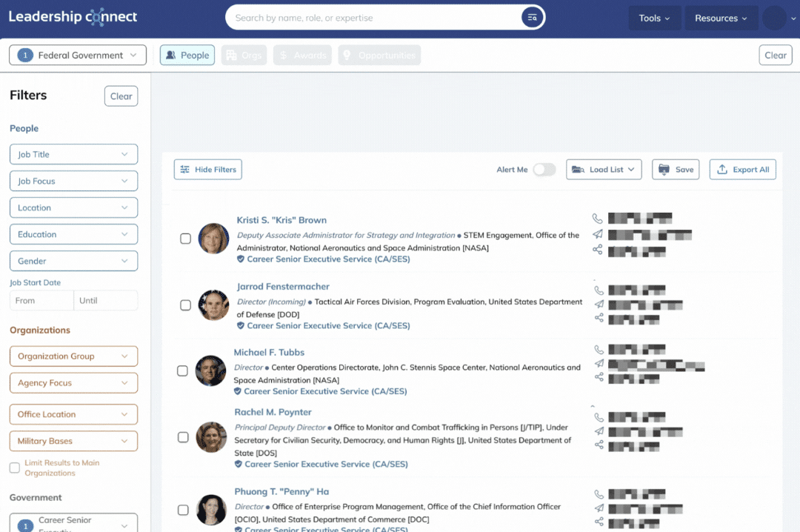Click the share icon for Phuong T. Ha
The width and height of the screenshot is (800, 532).
(599, 522)
